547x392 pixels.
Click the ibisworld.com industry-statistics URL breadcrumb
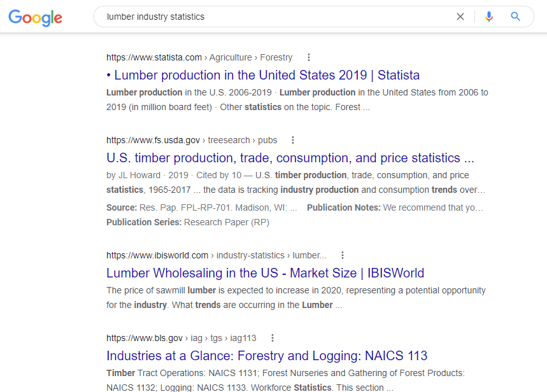click(217, 255)
